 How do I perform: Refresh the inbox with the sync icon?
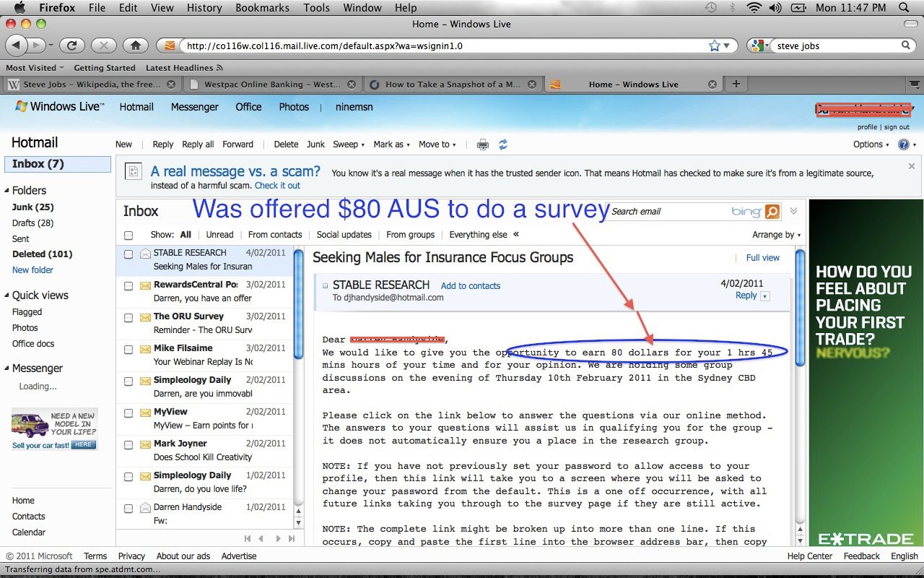pyautogui.click(x=503, y=144)
